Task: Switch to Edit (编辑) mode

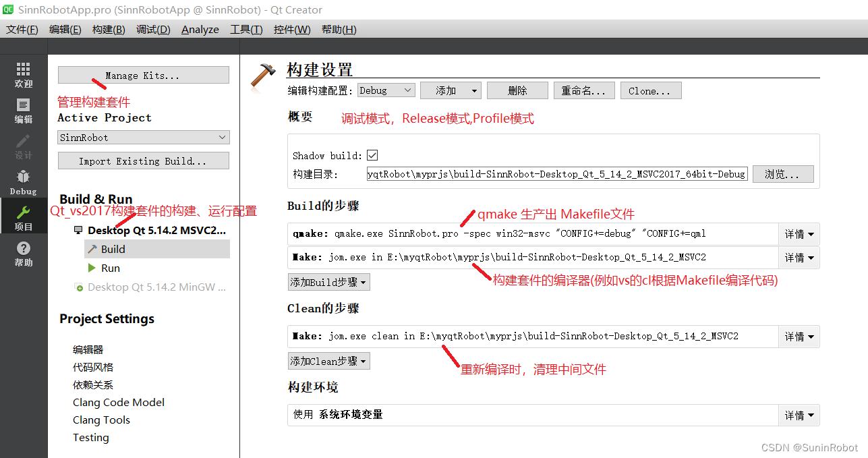Action: click(24, 111)
